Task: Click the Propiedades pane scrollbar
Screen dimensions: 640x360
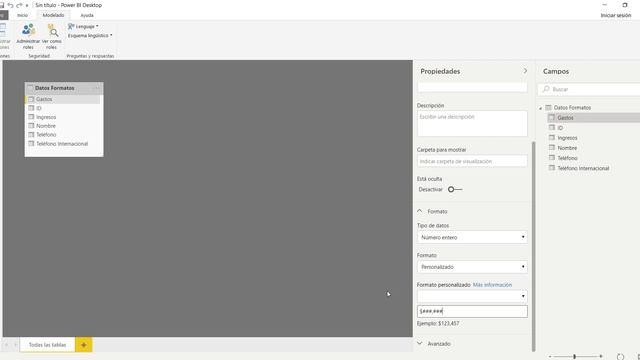Action: tap(533, 246)
